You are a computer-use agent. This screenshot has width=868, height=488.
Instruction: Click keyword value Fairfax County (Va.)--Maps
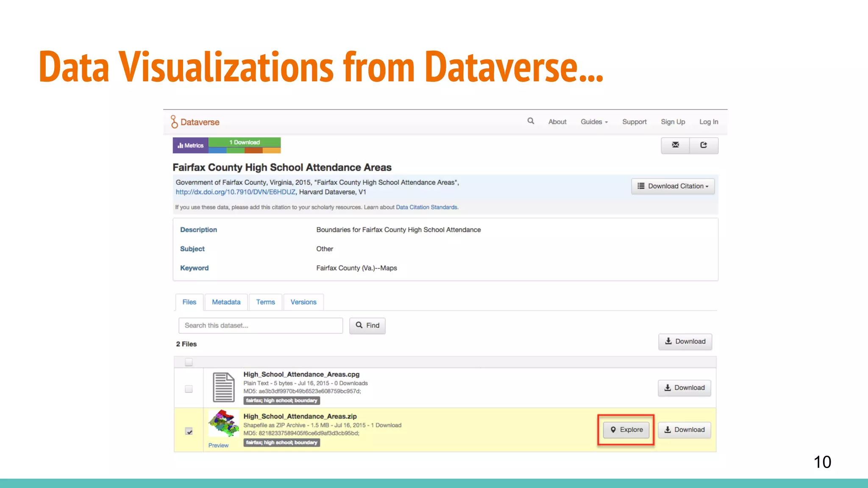click(356, 268)
